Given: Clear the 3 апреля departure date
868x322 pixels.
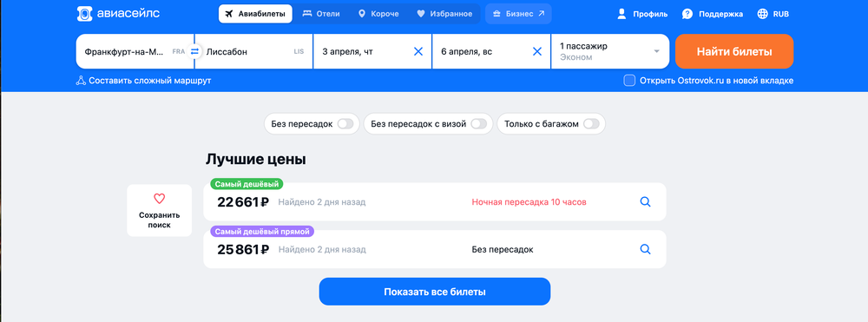Looking at the screenshot, I should 418,51.
